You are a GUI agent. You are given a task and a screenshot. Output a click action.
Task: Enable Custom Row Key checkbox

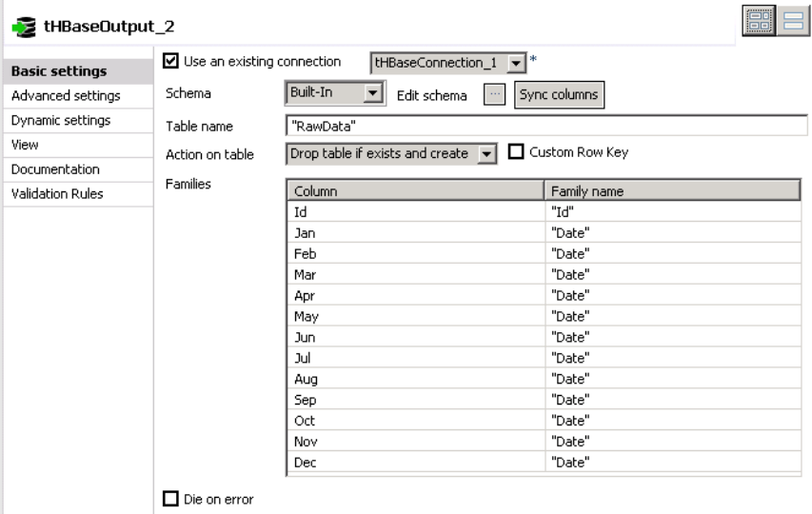[516, 151]
